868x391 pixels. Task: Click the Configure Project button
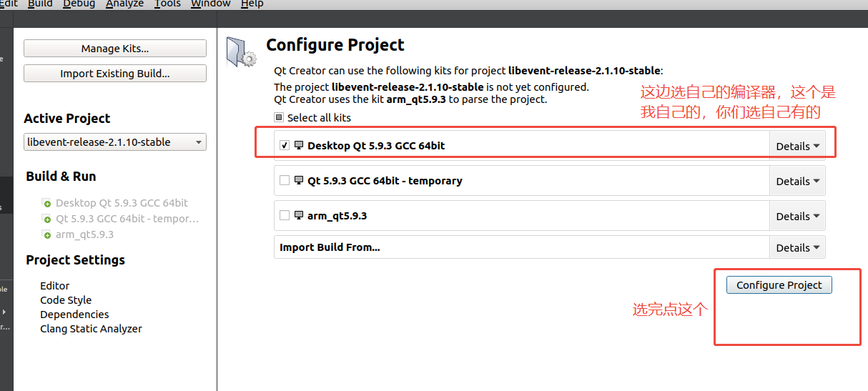click(779, 285)
